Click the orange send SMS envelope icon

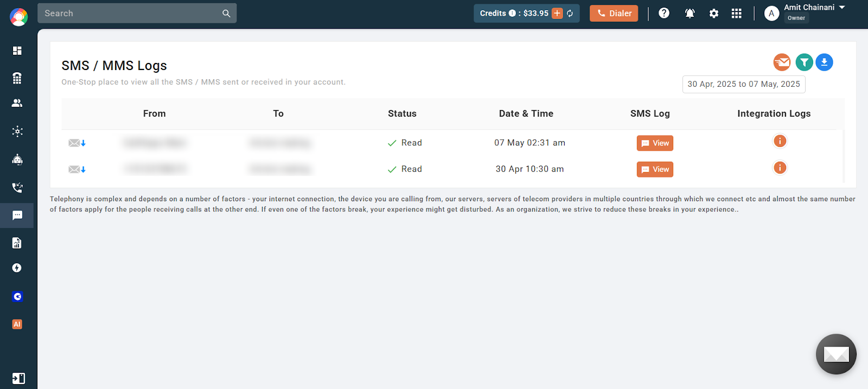coord(782,62)
